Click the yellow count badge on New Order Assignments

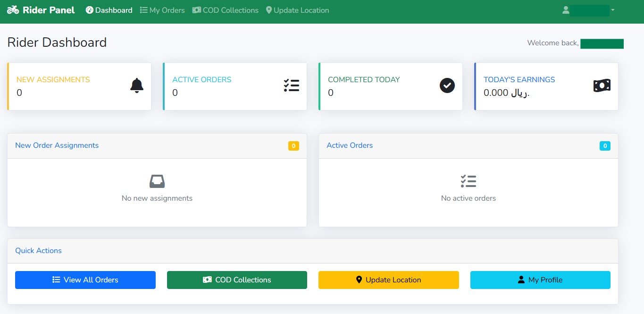pos(293,146)
